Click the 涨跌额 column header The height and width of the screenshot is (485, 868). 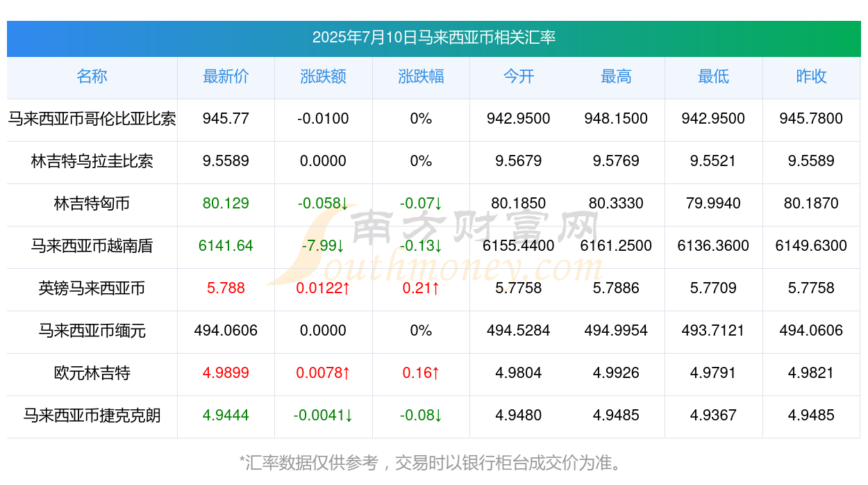coord(324,76)
